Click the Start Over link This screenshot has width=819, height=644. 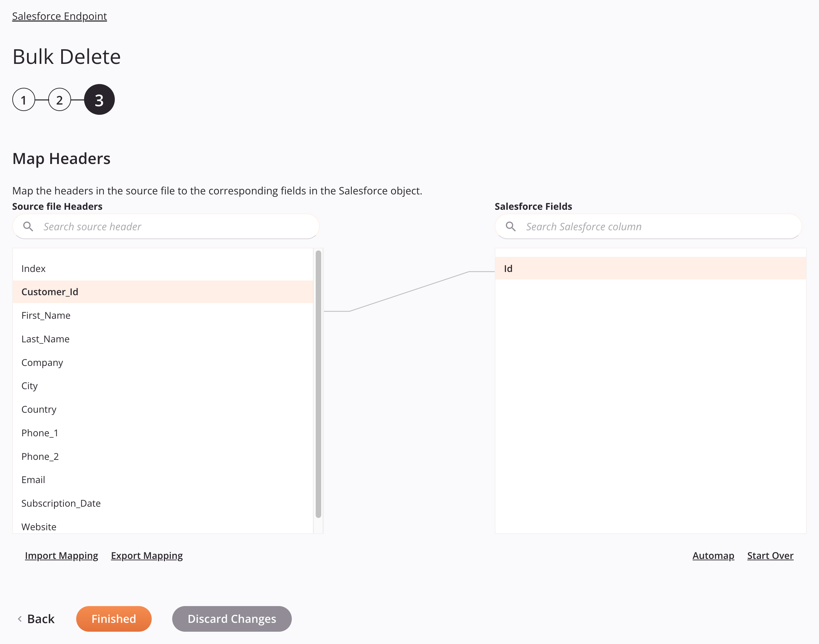click(770, 555)
